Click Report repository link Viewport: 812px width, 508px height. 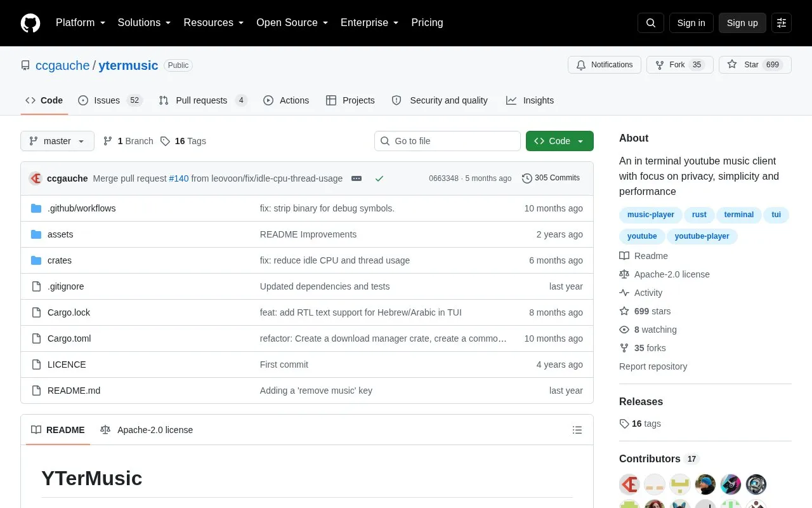click(653, 366)
